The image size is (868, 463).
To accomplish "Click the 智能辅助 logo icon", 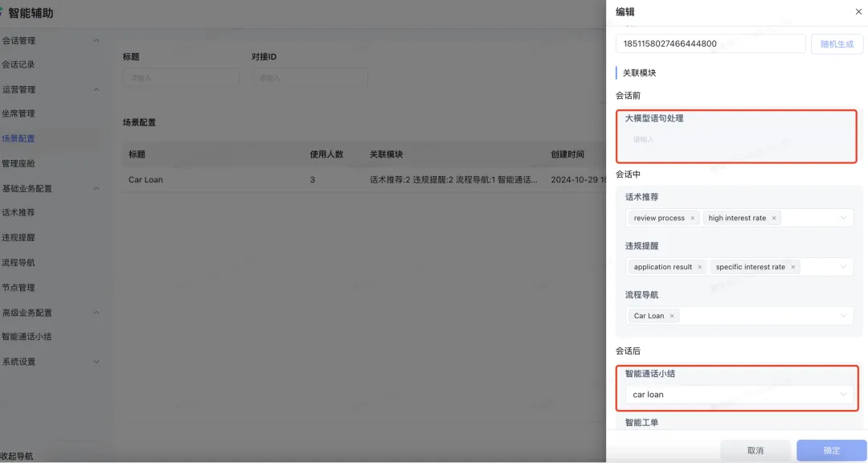I will point(2,13).
